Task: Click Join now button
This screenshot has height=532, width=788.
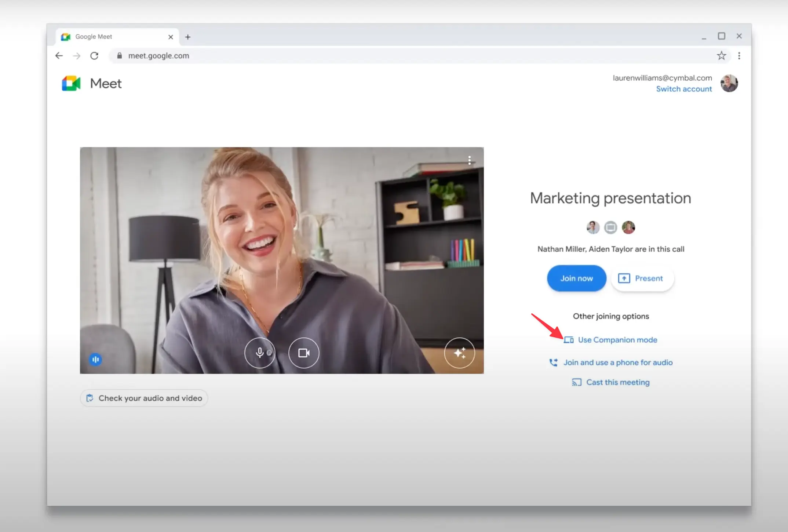Action: (576, 278)
